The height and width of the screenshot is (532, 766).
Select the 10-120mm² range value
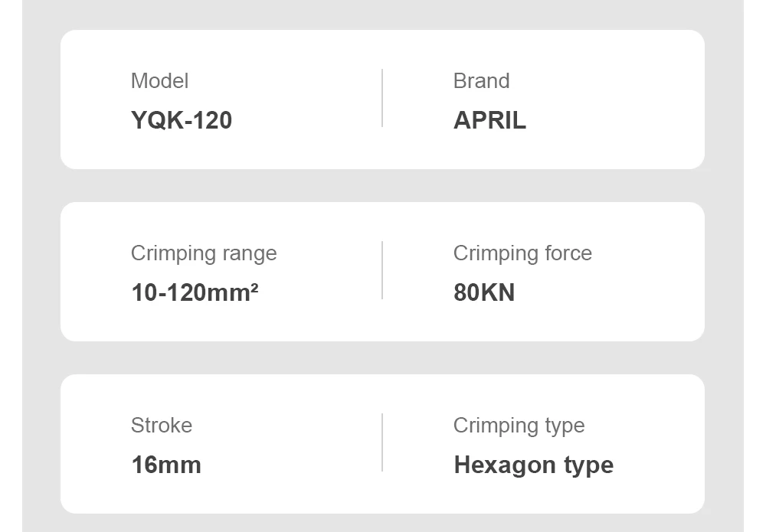click(x=195, y=292)
